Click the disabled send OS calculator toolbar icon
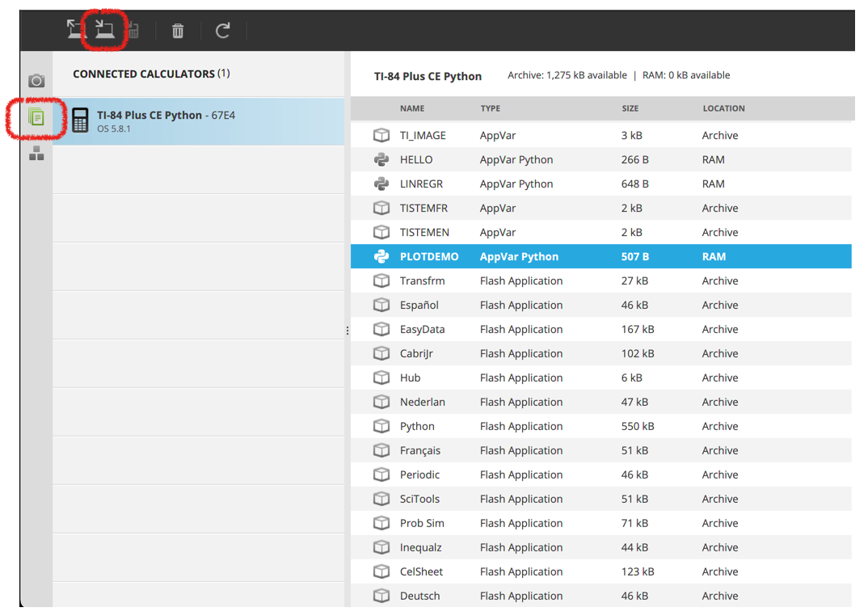This screenshot has height=616, width=868. pos(133,31)
